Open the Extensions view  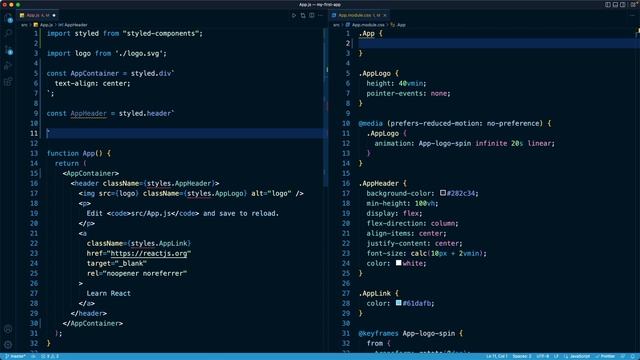[8, 82]
